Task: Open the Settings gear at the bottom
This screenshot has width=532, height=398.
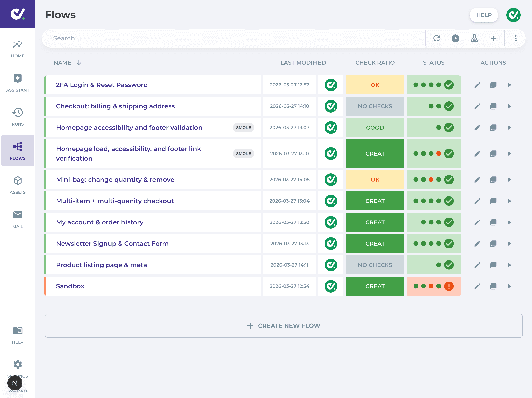Action: pyautogui.click(x=17, y=364)
